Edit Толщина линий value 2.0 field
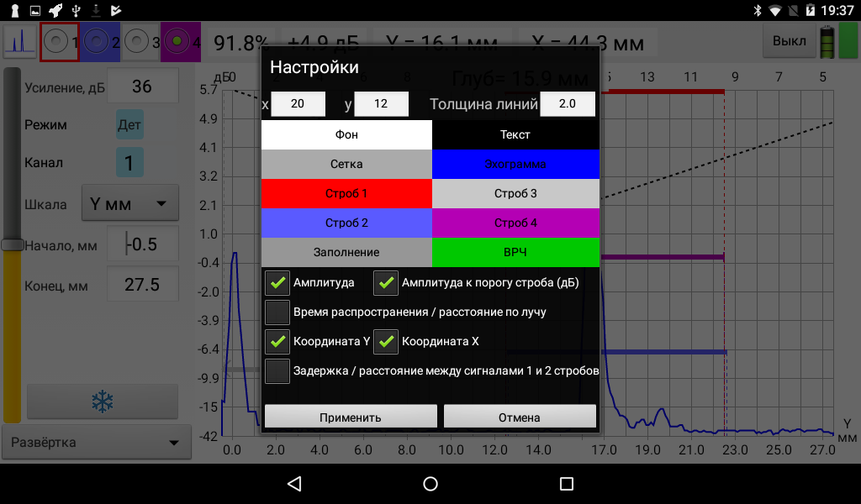This screenshot has width=861, height=504. [x=568, y=103]
